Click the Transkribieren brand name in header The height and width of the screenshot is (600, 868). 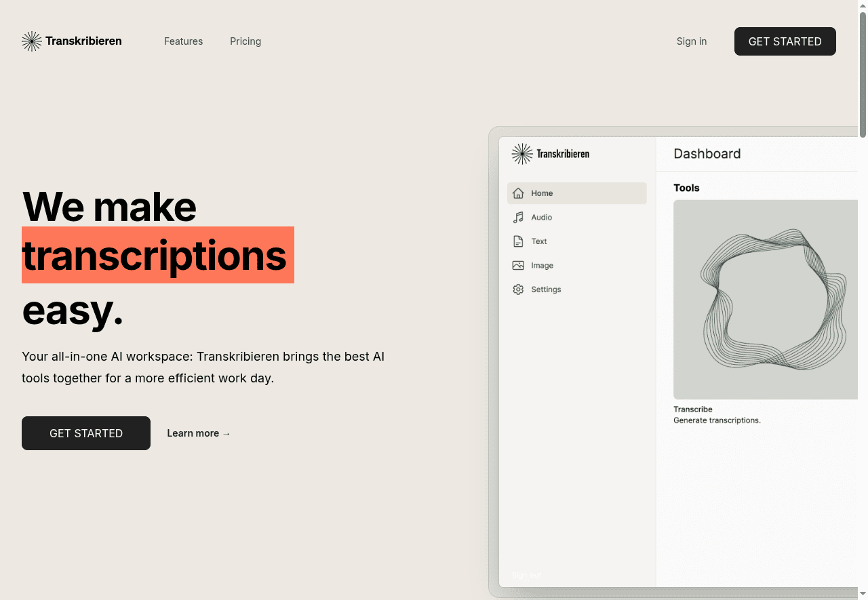pyautogui.click(x=83, y=41)
